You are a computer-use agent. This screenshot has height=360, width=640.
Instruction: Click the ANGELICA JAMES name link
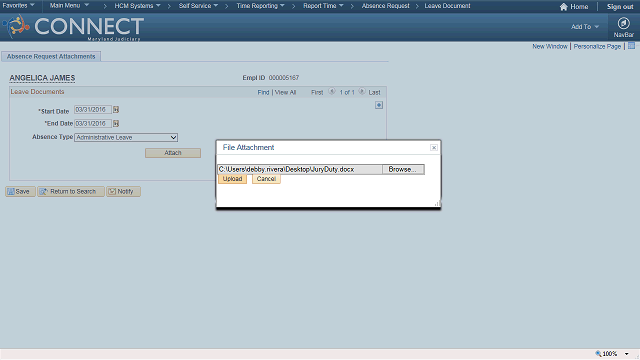pyautogui.click(x=42, y=78)
